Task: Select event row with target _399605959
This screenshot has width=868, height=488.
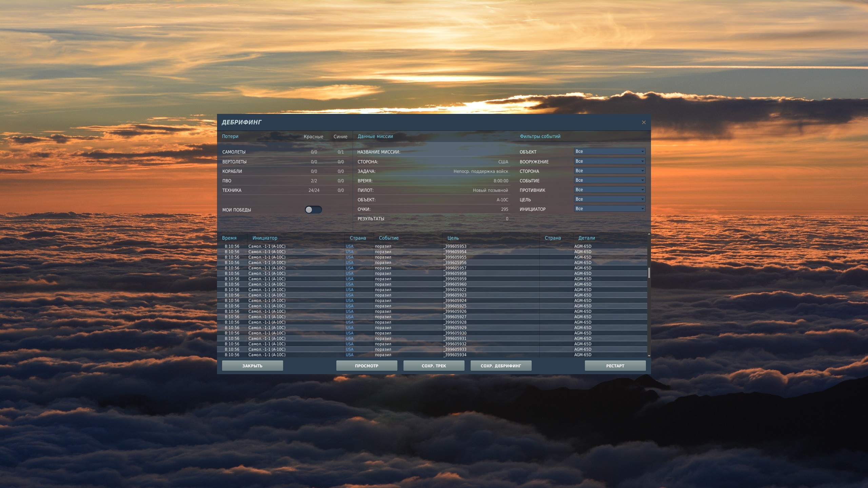Action: 432,279
